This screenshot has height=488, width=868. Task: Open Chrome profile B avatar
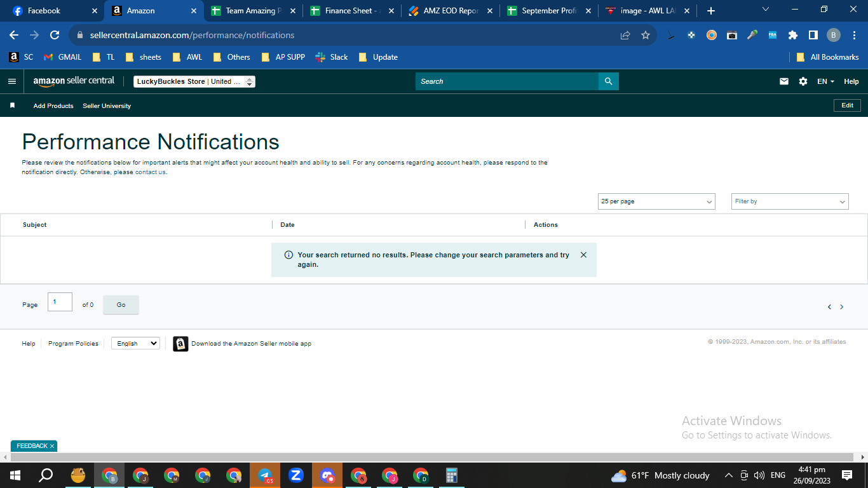click(834, 35)
